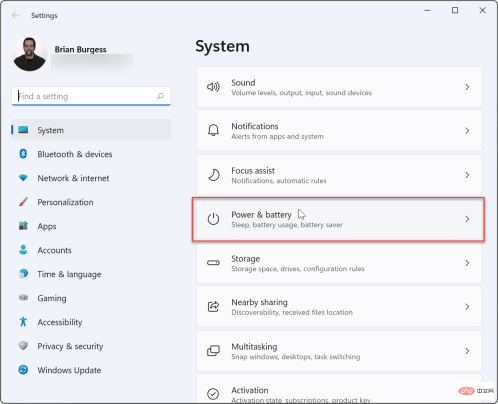The width and height of the screenshot is (498, 404).
Task: Open Multitasking settings title
Action: click(x=254, y=347)
